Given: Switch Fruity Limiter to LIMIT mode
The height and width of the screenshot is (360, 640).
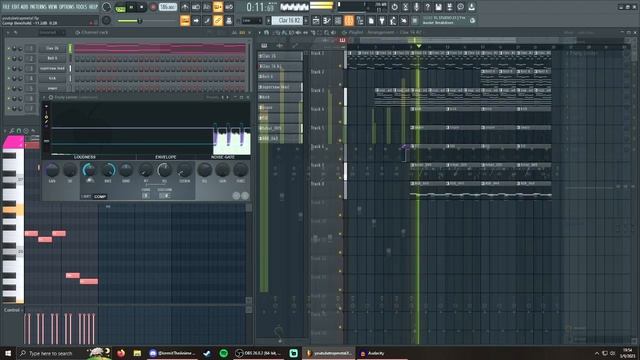Looking at the screenshot, I should tap(86, 196).
